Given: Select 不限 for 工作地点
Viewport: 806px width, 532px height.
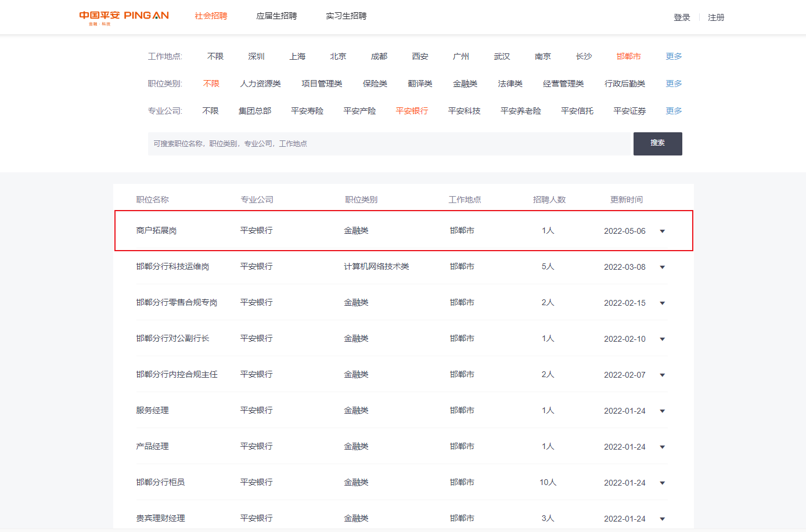Looking at the screenshot, I should coord(215,56).
